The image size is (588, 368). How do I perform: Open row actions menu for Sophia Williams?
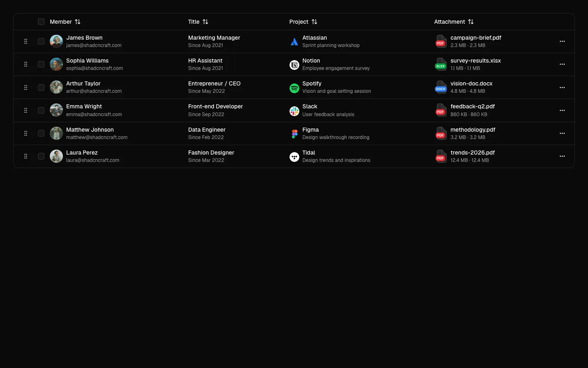pyautogui.click(x=562, y=64)
